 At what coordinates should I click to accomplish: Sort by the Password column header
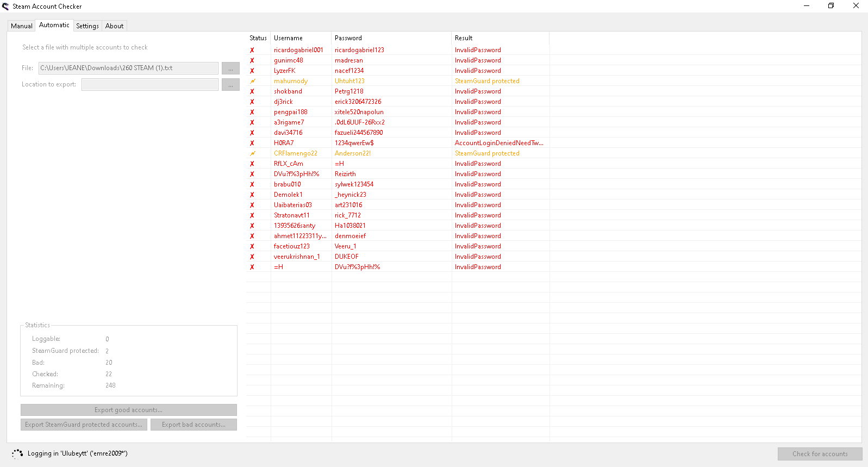click(x=391, y=38)
